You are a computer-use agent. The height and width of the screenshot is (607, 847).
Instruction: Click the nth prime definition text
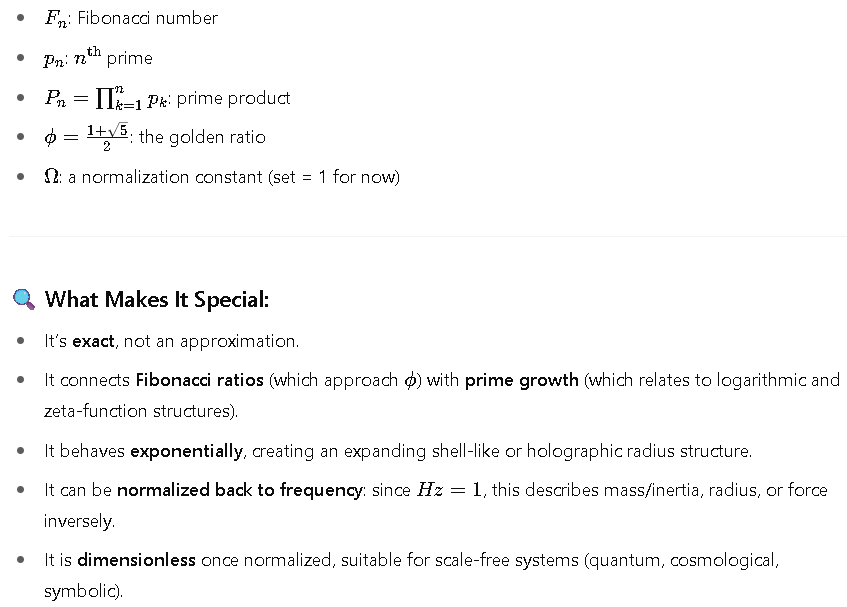tap(98, 57)
